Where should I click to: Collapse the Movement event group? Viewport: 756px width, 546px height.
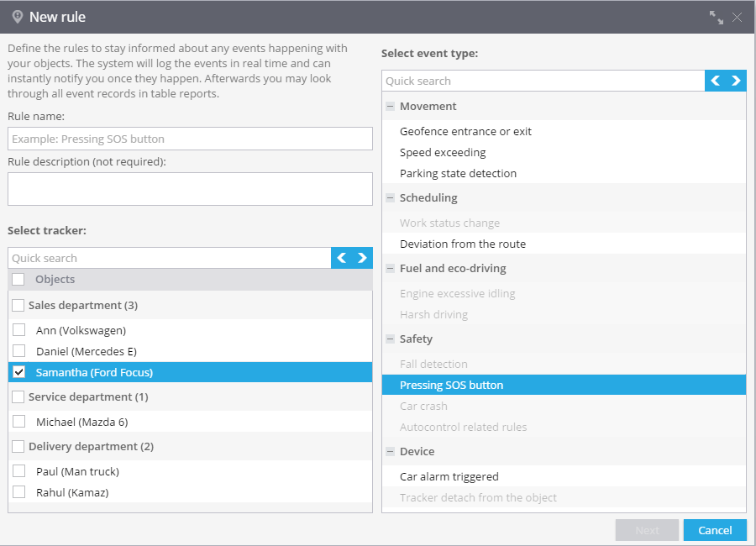point(390,106)
